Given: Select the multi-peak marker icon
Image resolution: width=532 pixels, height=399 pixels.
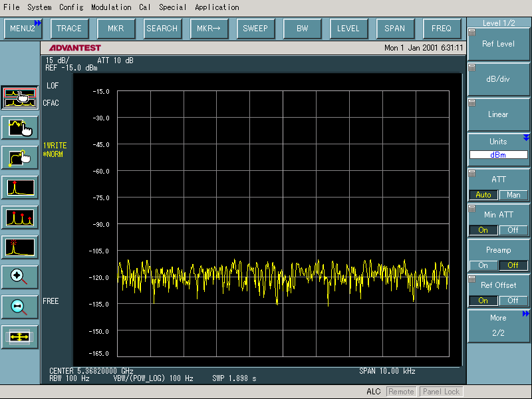Looking at the screenshot, I should pos(19,217).
